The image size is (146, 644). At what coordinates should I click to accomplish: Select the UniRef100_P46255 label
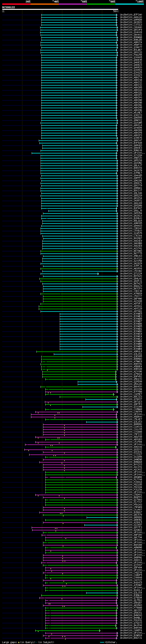131,55
